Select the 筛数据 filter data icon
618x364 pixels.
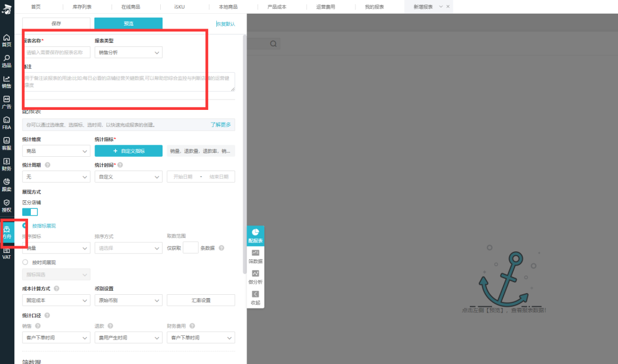255,256
